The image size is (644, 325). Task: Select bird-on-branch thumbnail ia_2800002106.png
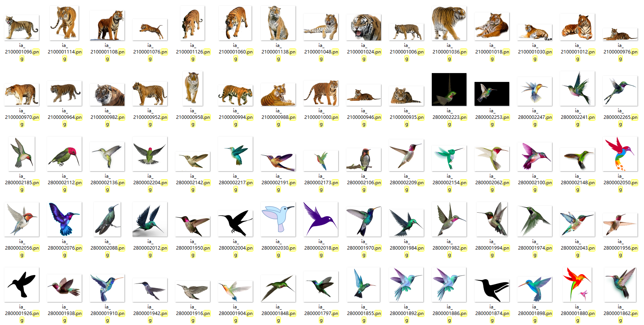coord(364,159)
